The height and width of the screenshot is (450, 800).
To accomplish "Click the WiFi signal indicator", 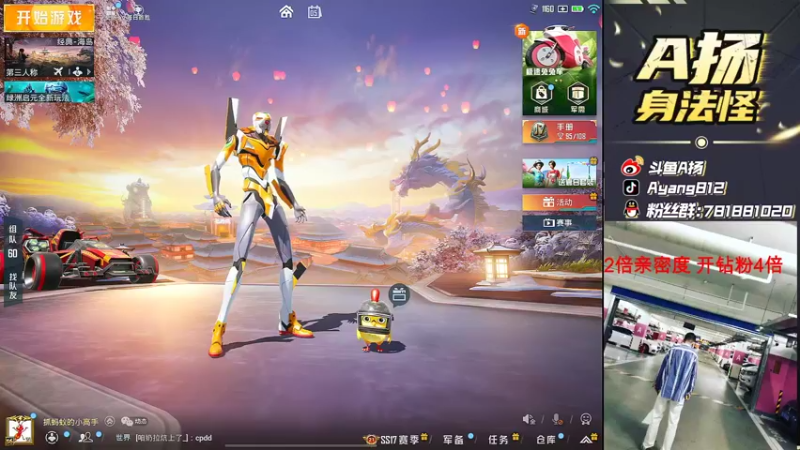I will pos(593,9).
